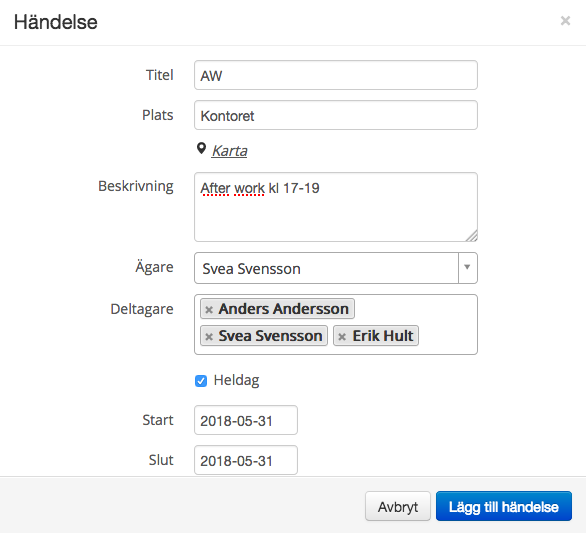Focus the Plats field containing Kontoret
Image resolution: width=586 pixels, height=533 pixels.
coord(336,115)
